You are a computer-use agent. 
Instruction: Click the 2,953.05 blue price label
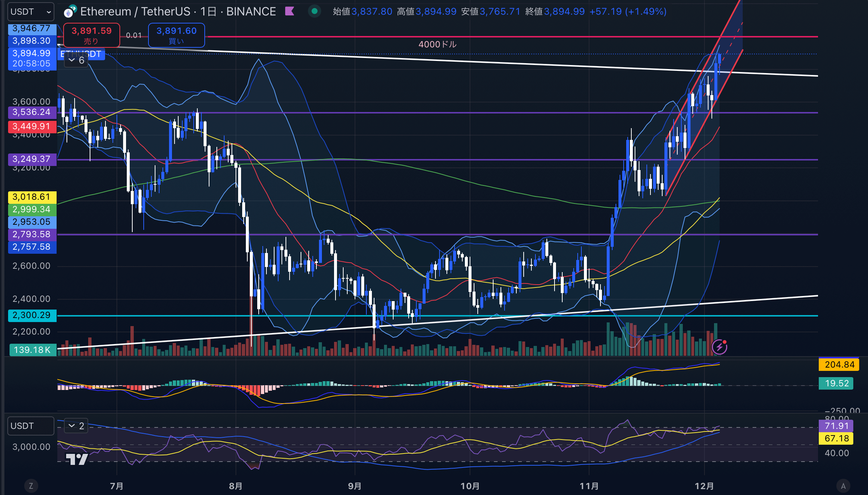pyautogui.click(x=32, y=222)
